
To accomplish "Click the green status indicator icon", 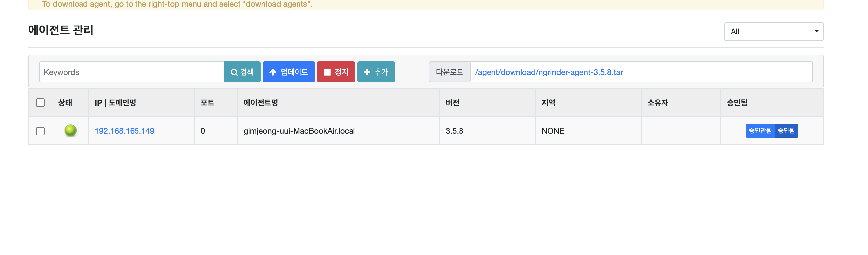I will (x=71, y=131).
